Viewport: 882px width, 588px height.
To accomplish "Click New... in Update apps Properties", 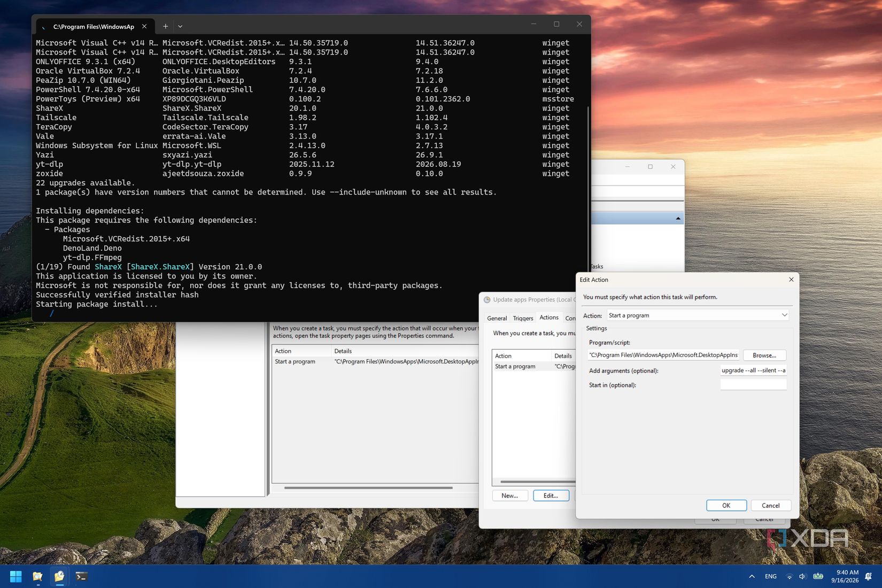I will 510,496.
